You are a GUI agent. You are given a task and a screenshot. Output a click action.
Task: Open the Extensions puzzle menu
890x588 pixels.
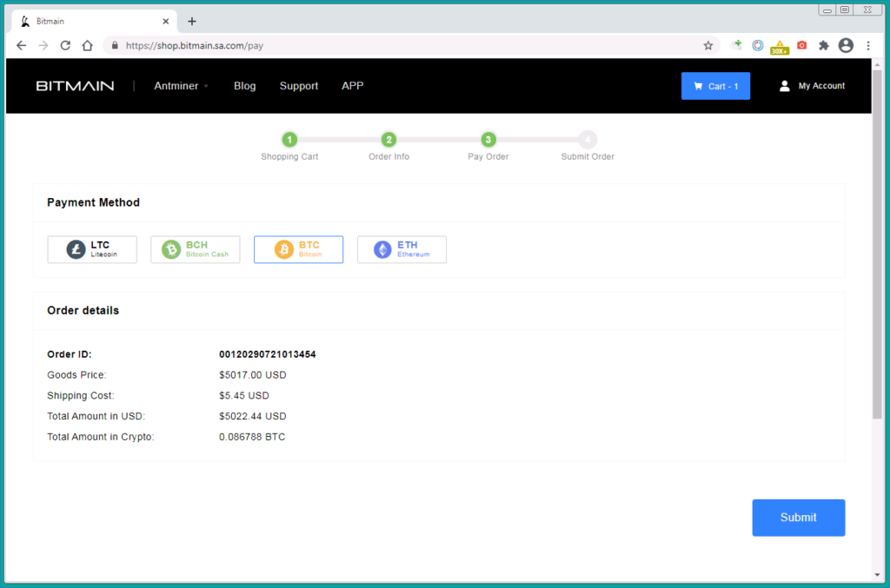pos(824,45)
